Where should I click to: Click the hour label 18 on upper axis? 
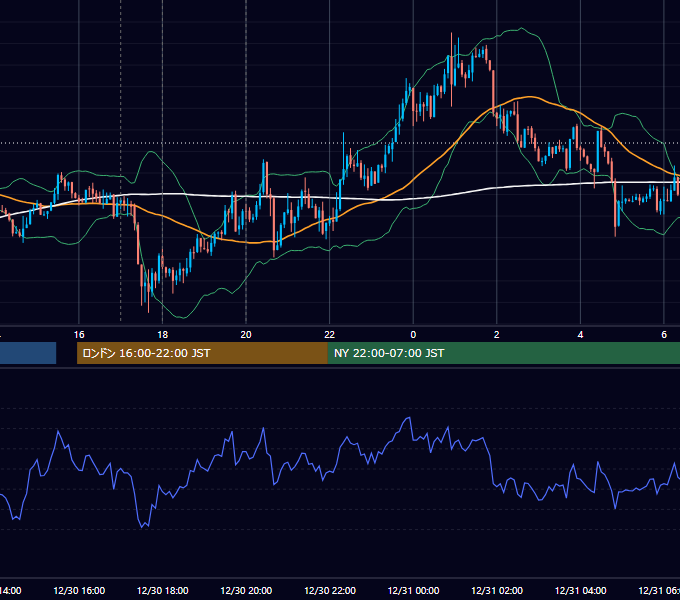click(x=162, y=335)
